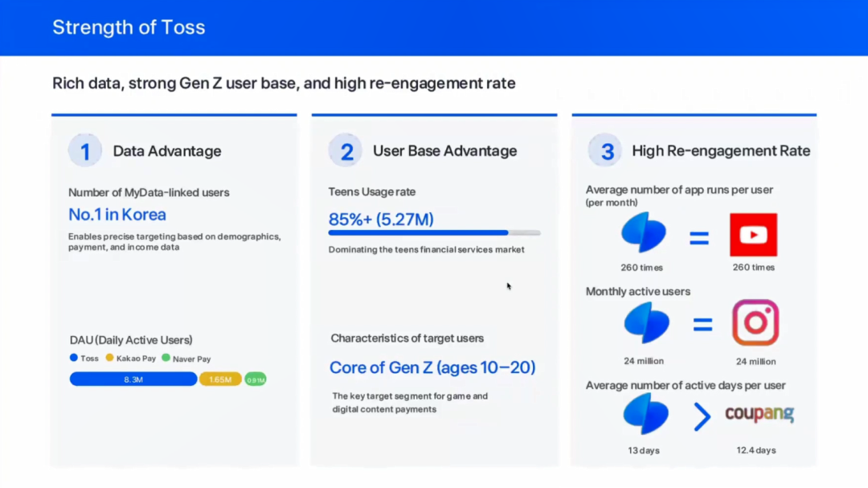Click 'Average number of app runs per user'

click(679, 190)
